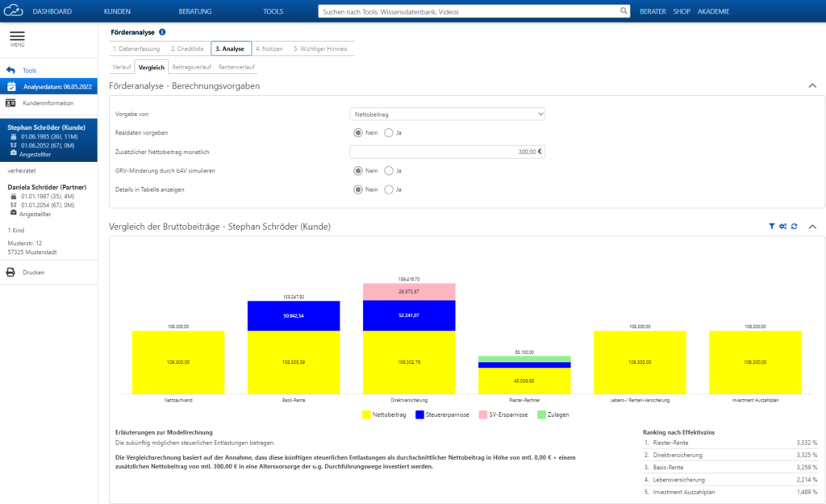Open chart settings gears icon

tap(782, 227)
